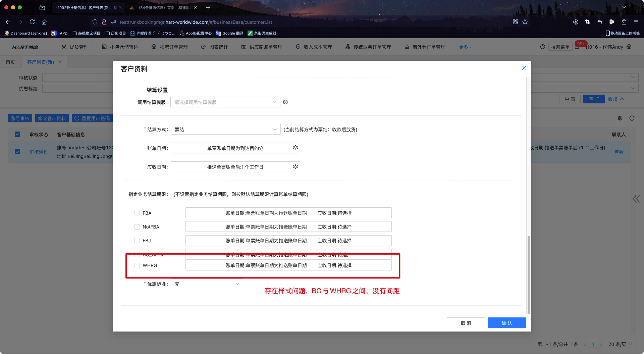Click table refresh icon at right
The width and height of the screenshot is (644, 354).
[x=632, y=118]
